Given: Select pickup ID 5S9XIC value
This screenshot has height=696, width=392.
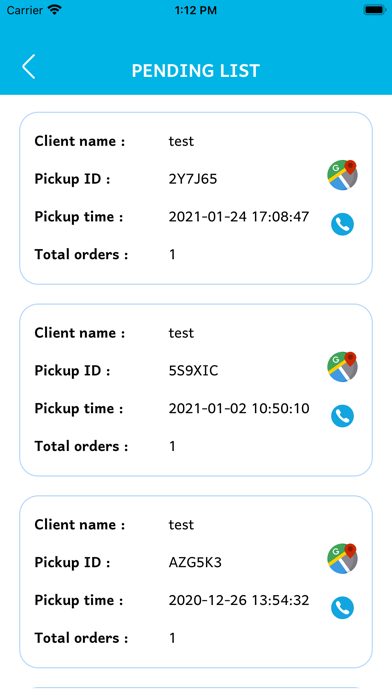Looking at the screenshot, I should [x=193, y=371].
